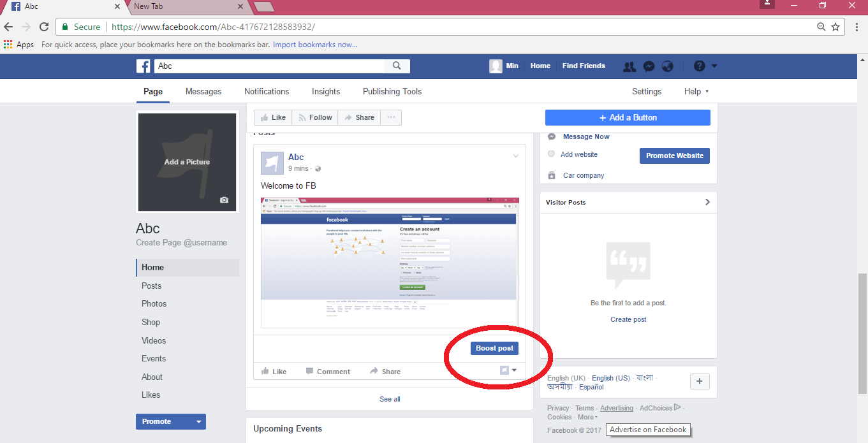868x443 pixels.
Task: Open the Notifications globe icon in header
Action: (668, 66)
